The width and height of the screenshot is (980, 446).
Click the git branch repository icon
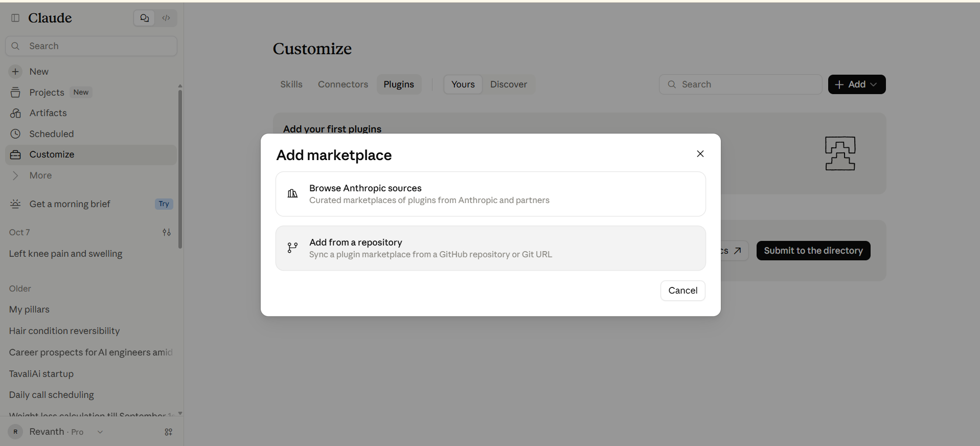click(292, 248)
